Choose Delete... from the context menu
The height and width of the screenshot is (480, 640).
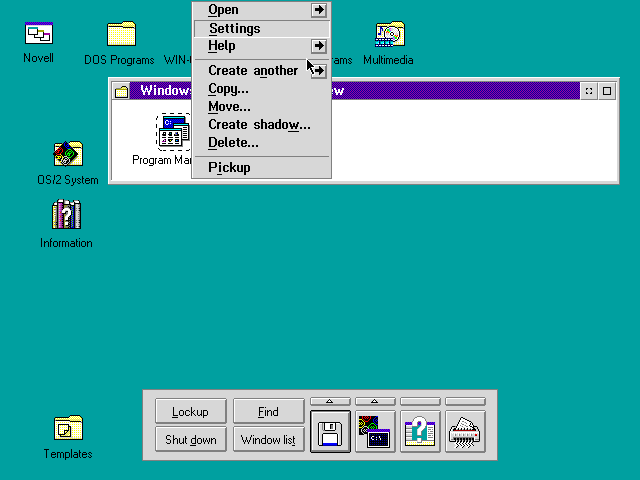262,143
